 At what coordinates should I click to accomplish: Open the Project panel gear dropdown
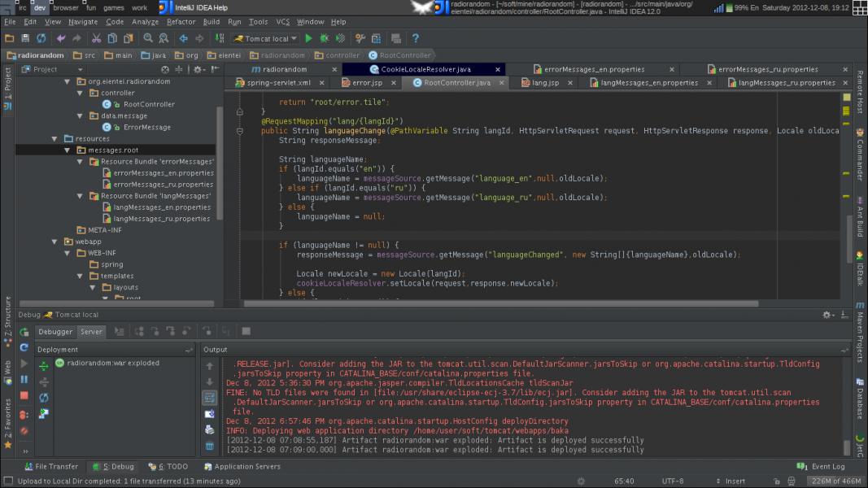click(198, 69)
